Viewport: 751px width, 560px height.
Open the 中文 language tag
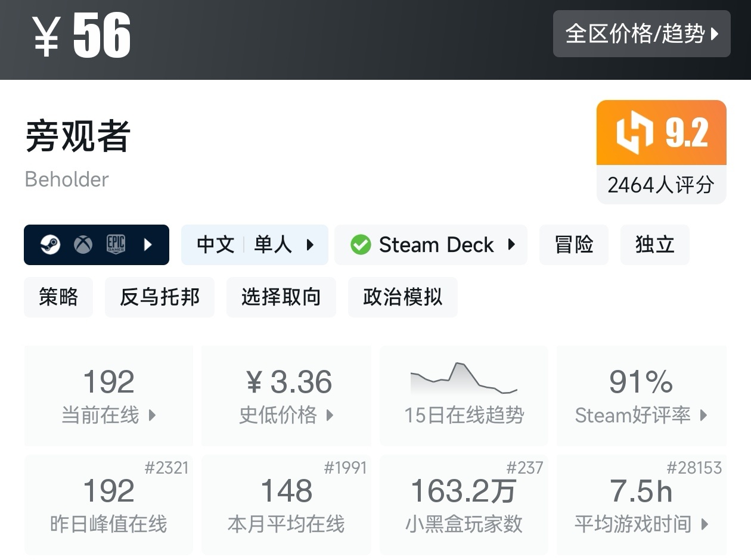coord(215,245)
